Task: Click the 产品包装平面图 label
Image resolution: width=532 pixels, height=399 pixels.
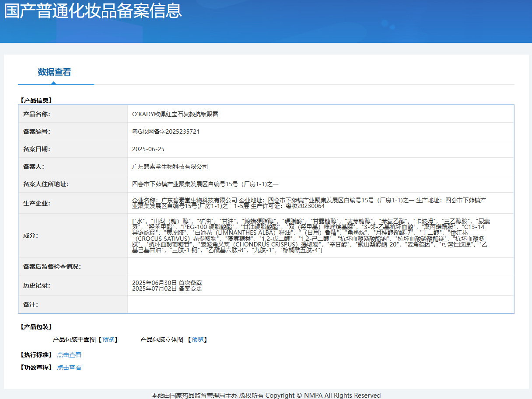Action: (x=74, y=340)
